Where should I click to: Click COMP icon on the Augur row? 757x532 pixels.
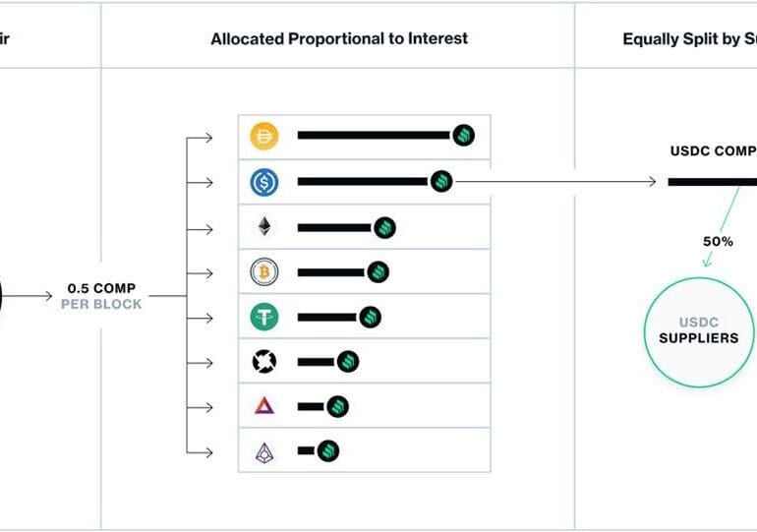328,451
